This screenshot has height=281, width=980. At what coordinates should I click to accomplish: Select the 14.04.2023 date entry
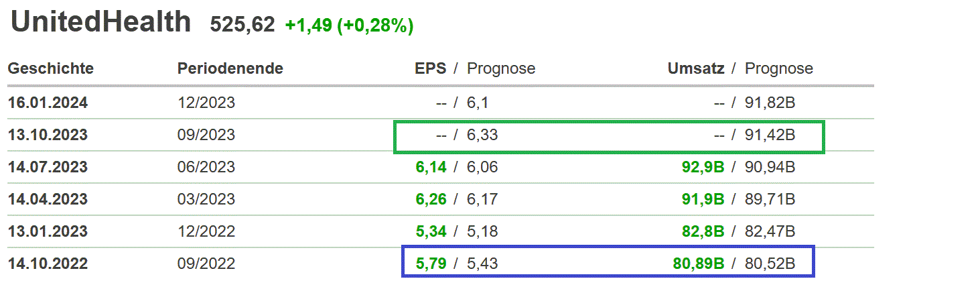pyautogui.click(x=48, y=199)
